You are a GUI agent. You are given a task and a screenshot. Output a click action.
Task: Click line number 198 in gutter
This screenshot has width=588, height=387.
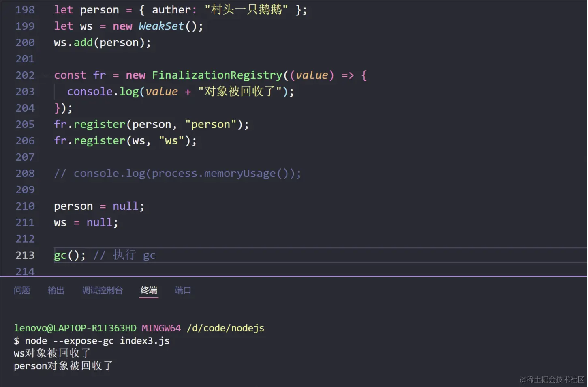pos(25,10)
